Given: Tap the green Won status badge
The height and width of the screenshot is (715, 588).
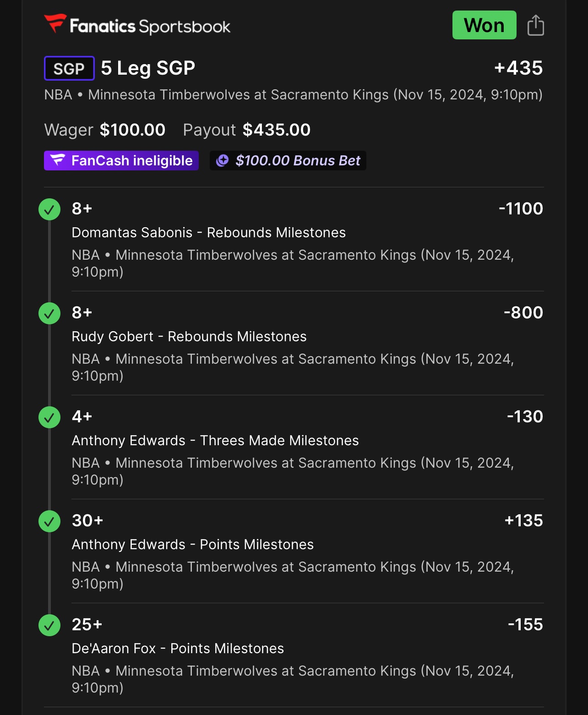Looking at the screenshot, I should pyautogui.click(x=484, y=25).
